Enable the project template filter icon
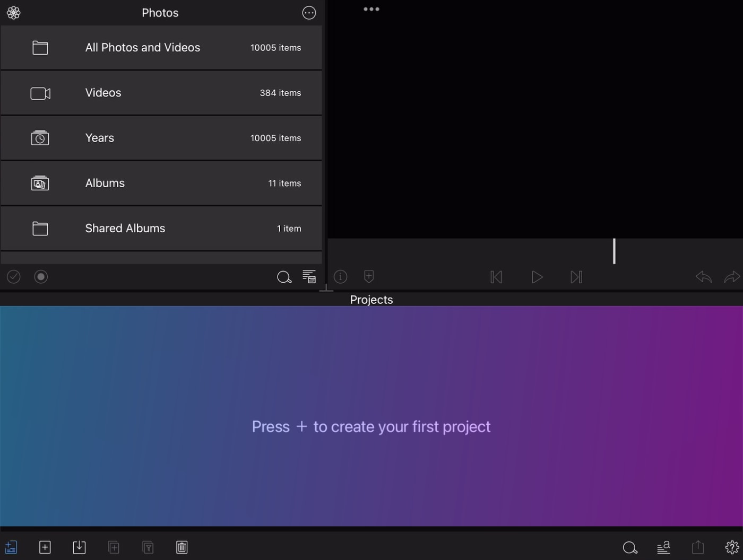The image size is (743, 560). (x=148, y=547)
